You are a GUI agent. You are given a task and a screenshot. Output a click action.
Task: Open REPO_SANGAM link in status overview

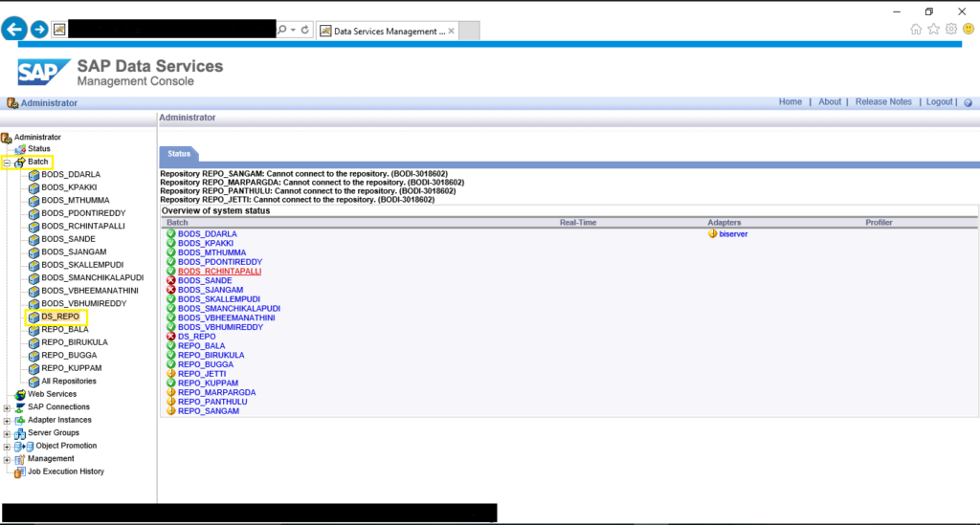[x=208, y=411]
